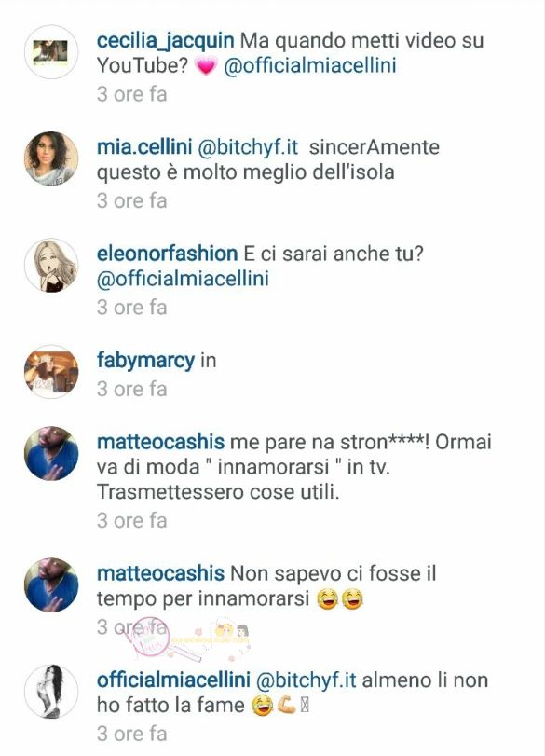Open mia.cellini's avatar photo
Viewport: 545px width, 756px height.
tap(51, 158)
